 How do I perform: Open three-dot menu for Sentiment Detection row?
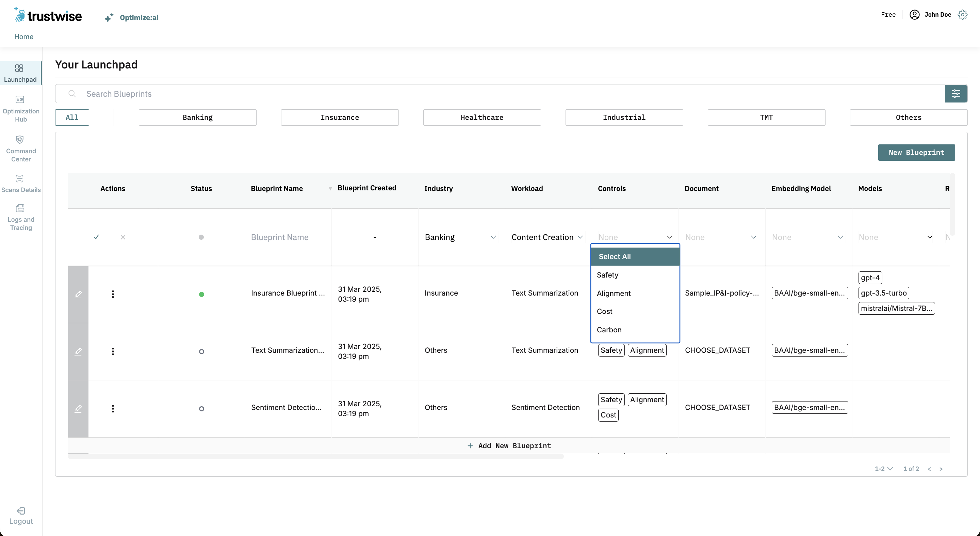click(113, 409)
